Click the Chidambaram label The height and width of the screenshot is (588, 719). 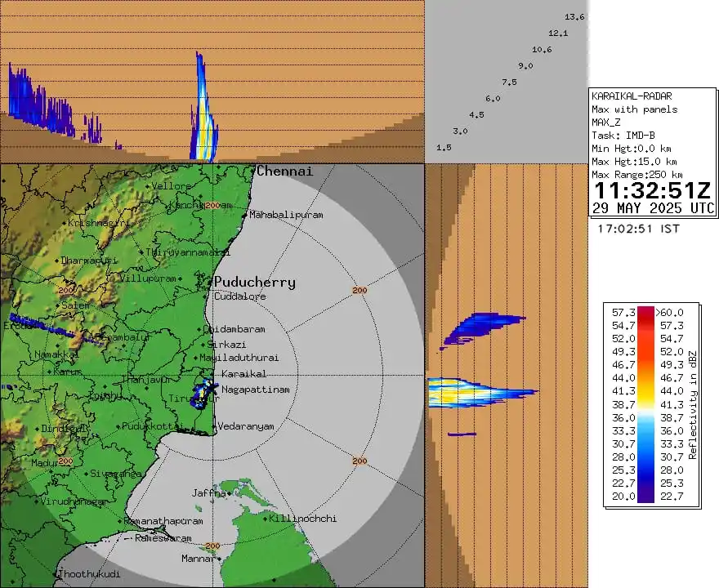pyautogui.click(x=236, y=329)
